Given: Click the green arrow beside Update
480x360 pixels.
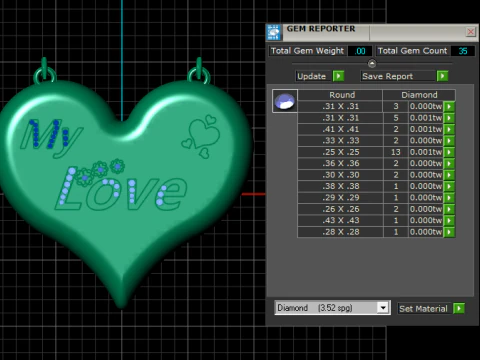Looking at the screenshot, I should click(338, 76).
